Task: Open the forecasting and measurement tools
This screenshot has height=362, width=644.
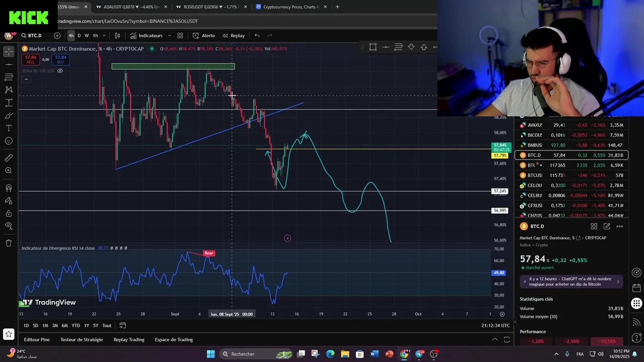Action: click(x=9, y=103)
